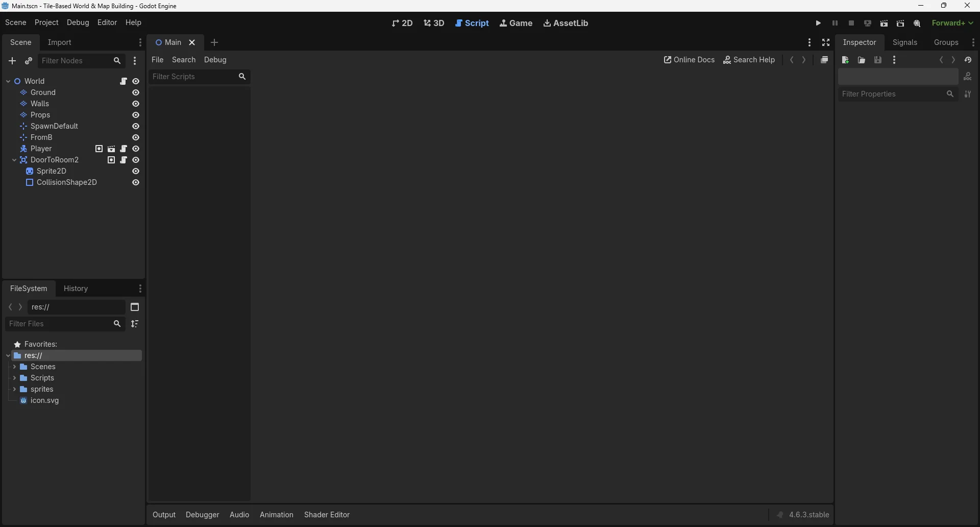Hide the Walls tile layer

click(x=136, y=104)
